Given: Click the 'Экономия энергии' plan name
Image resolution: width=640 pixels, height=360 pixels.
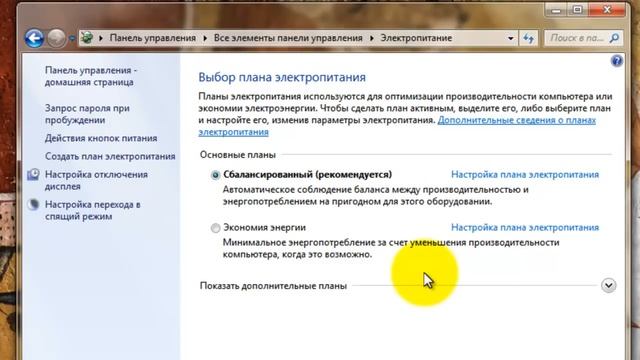Looking at the screenshot, I should coord(264,227).
